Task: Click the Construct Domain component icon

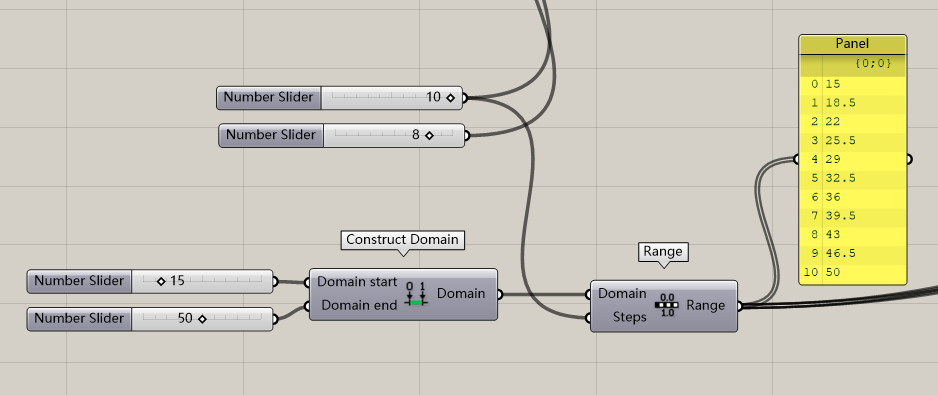Action: (416, 293)
